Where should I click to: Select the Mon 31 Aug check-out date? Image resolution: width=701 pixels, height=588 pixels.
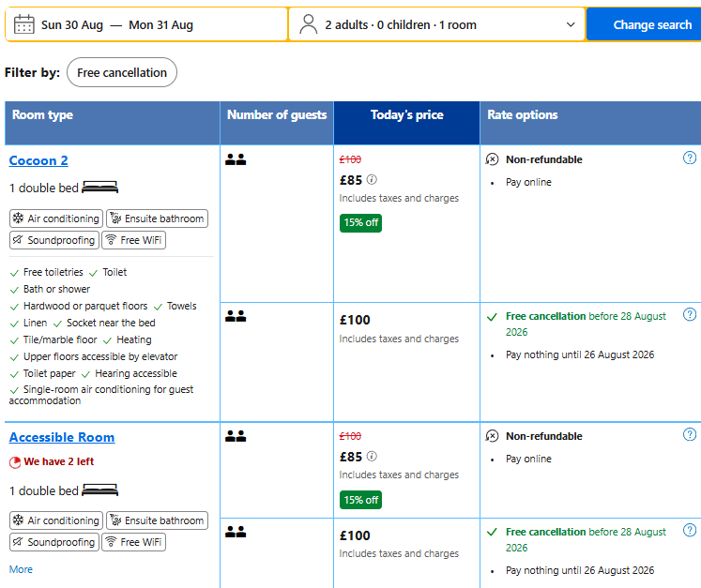tap(161, 25)
